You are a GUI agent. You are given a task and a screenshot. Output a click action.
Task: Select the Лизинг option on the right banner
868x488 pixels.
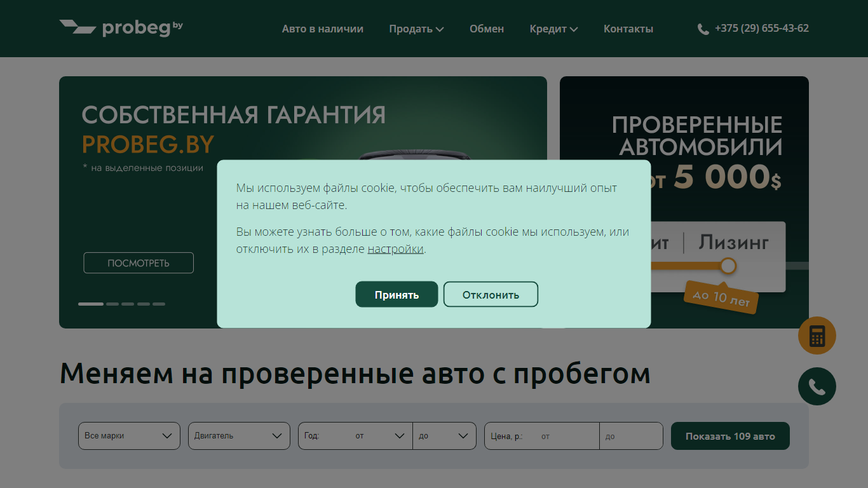pos(734,242)
